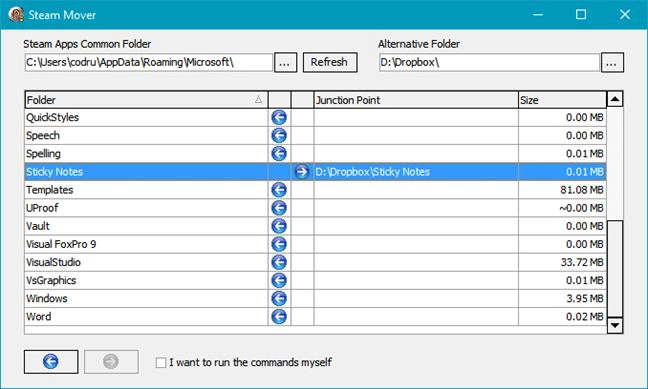Click the vertical scrollbar thumb
The image size is (648, 389).
[615, 269]
